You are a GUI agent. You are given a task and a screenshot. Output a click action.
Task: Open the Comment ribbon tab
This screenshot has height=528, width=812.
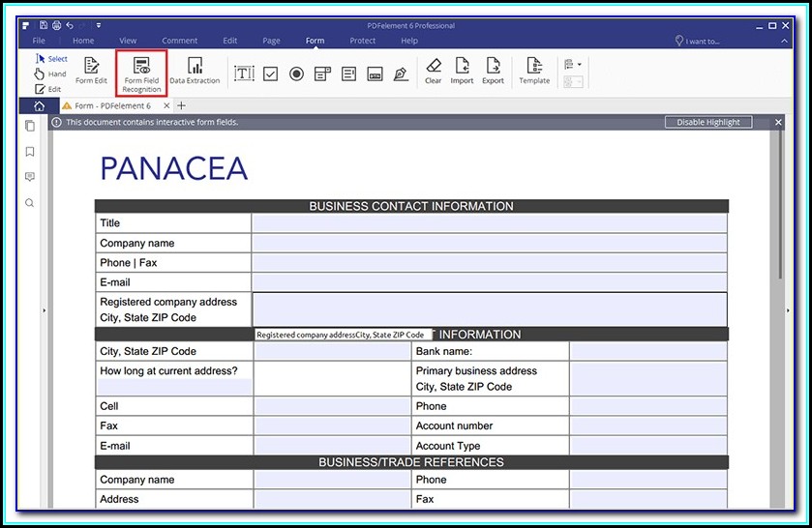pyautogui.click(x=180, y=41)
